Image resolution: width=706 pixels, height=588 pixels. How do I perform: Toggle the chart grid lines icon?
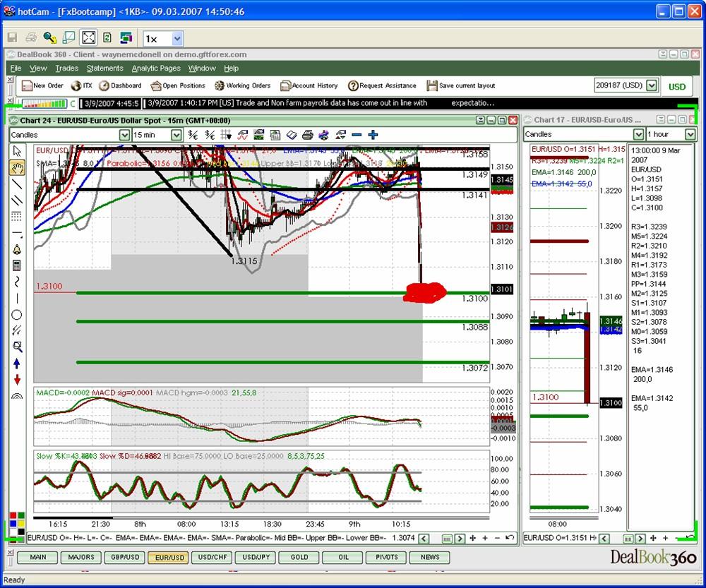pyautogui.click(x=226, y=135)
